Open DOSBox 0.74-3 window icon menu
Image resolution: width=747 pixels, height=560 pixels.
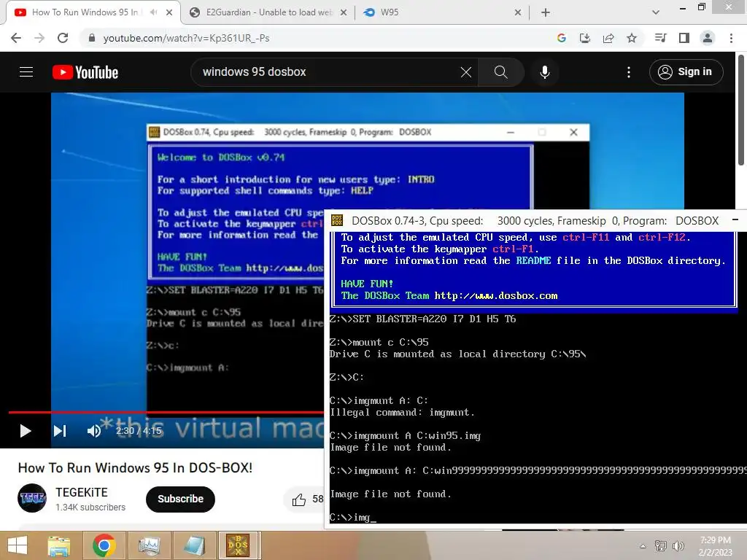point(337,220)
